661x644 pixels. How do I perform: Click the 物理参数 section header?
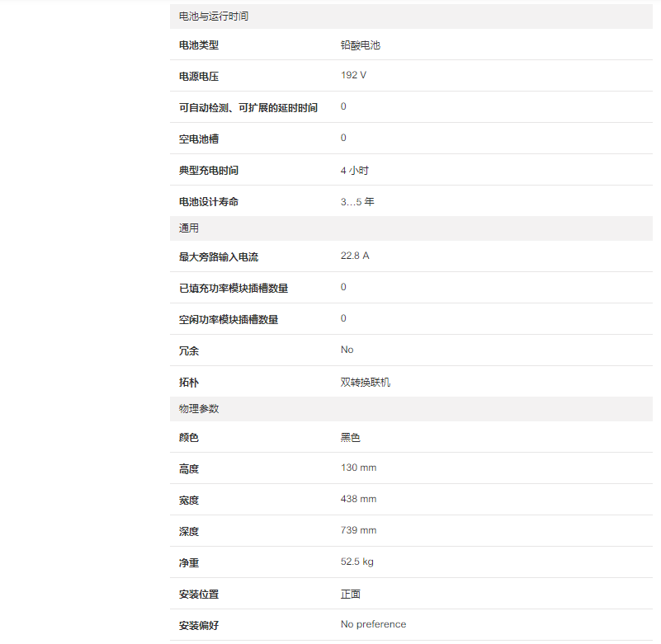[x=199, y=409]
